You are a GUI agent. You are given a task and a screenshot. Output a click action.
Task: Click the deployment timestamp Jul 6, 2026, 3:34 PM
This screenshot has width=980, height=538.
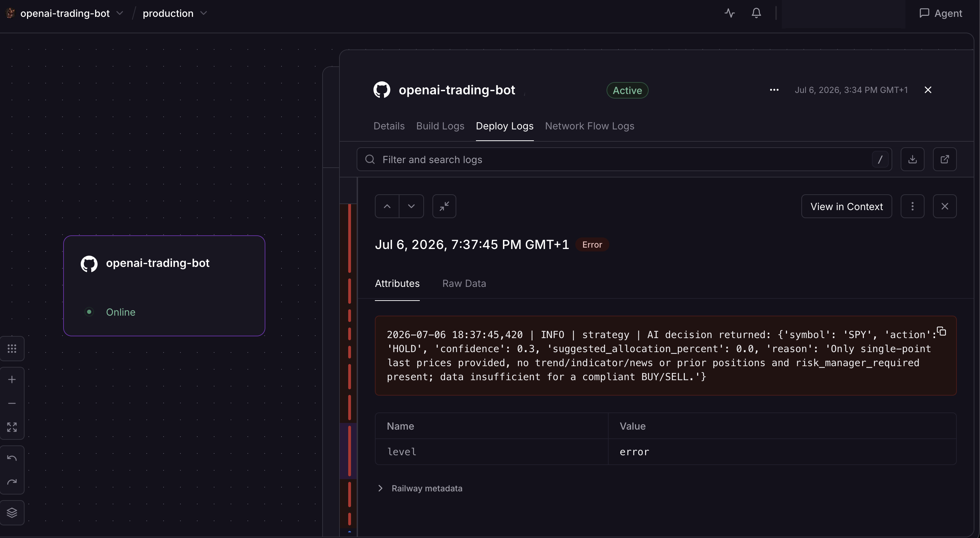(851, 90)
